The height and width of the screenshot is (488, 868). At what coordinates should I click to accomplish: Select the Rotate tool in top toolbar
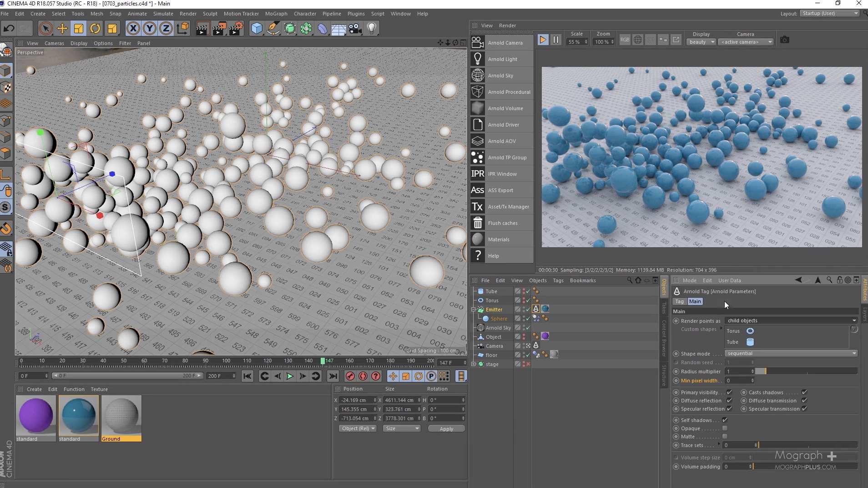click(95, 29)
